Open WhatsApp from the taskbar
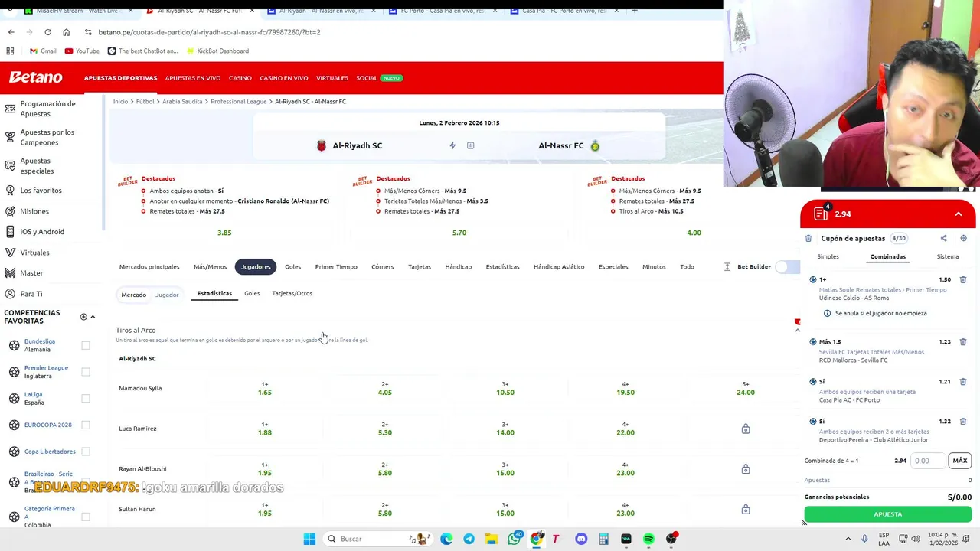Screen dimensions: 980x551 coord(514,539)
